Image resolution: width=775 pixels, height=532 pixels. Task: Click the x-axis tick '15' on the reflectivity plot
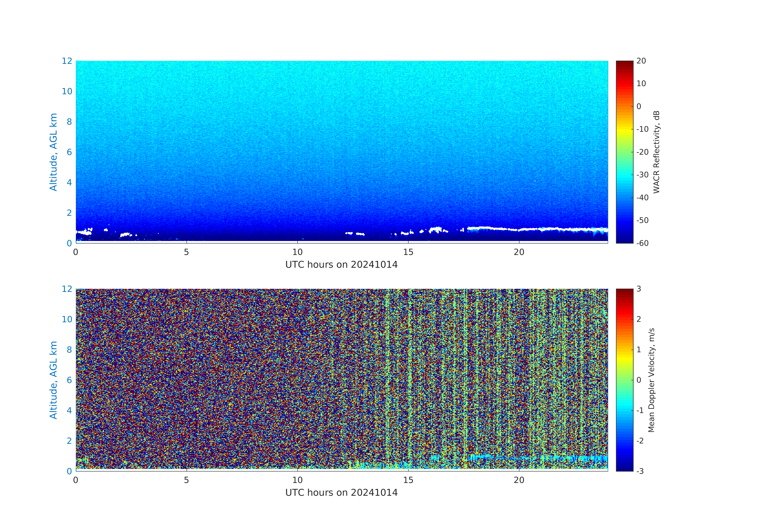click(408, 252)
